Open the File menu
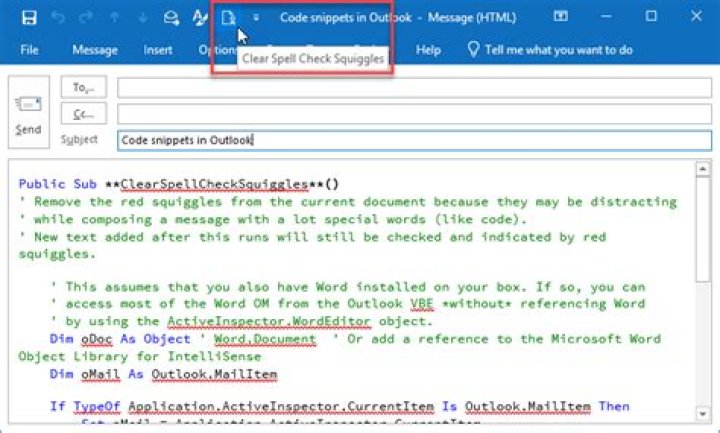Image resolution: width=720 pixels, height=433 pixels. coord(29,50)
